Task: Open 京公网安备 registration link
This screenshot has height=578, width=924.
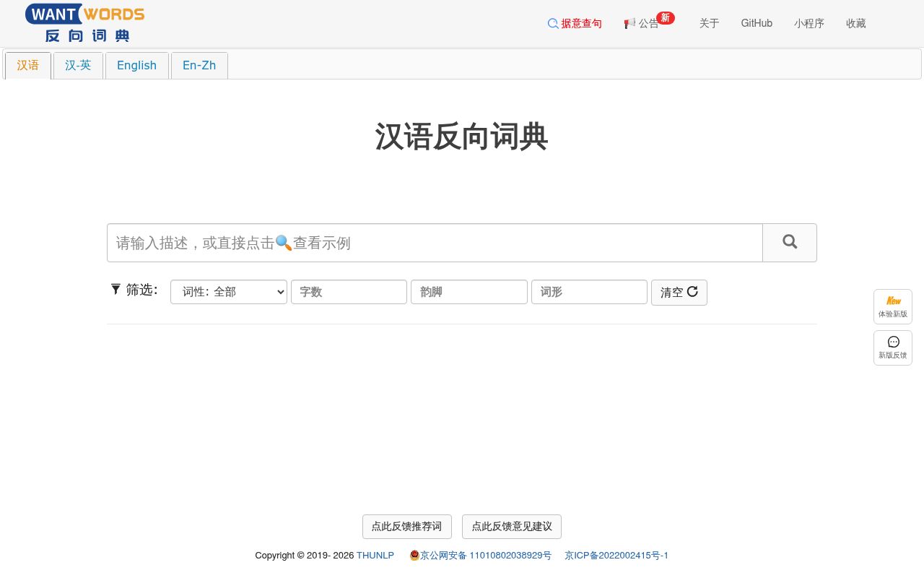Action: pyautogui.click(x=481, y=556)
